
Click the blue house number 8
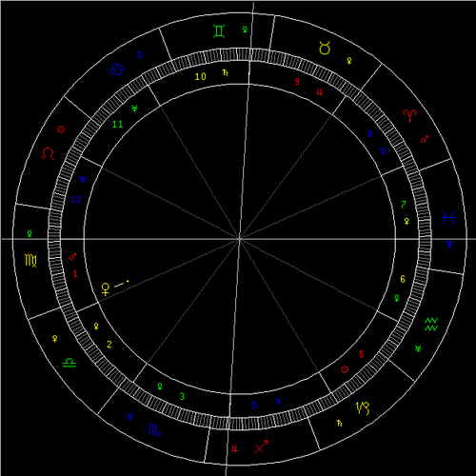(369, 134)
